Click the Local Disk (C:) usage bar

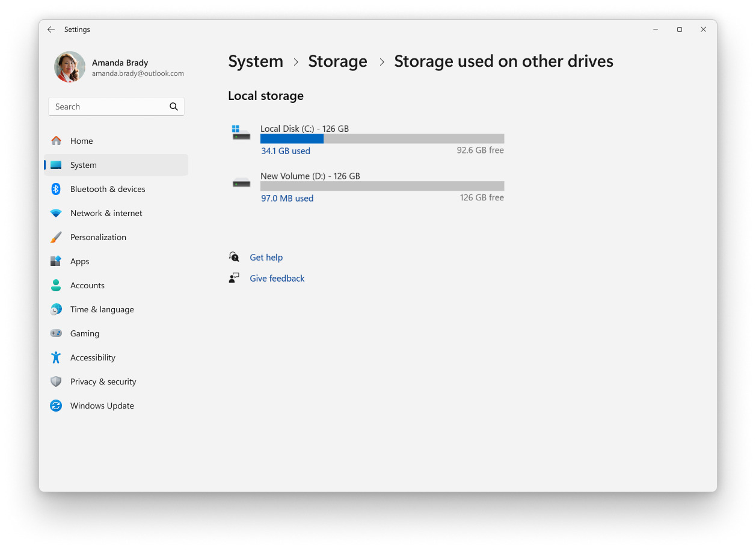click(382, 138)
